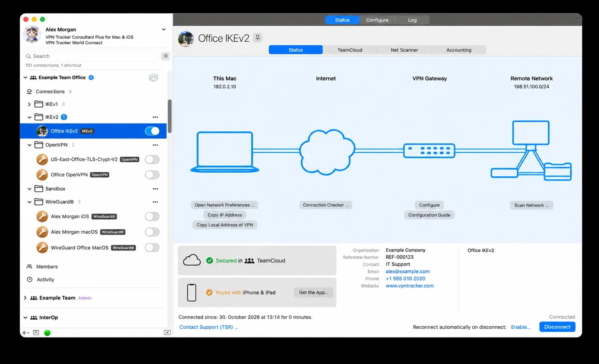Open the Alex Morgan account dropdown chevron
This screenshot has width=599, height=364.
tap(164, 29)
